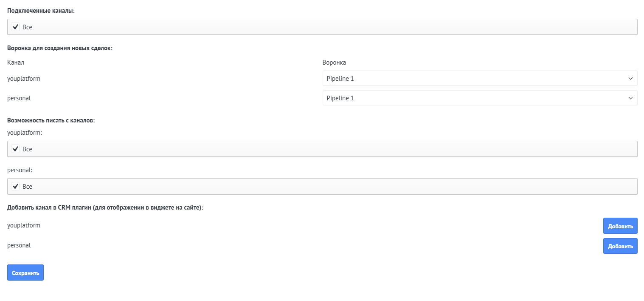Toggle the "Все" checkbox under youplatform write access
Image resolution: width=644 pixels, height=301 pixels.
pos(16,149)
